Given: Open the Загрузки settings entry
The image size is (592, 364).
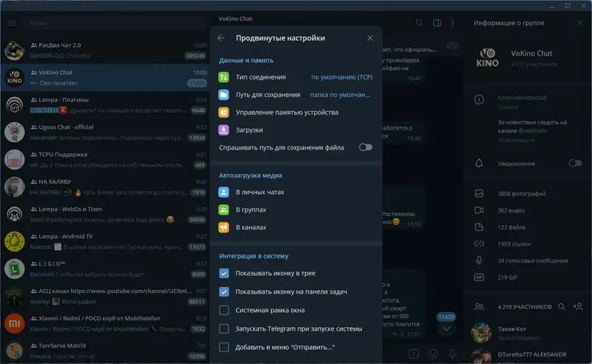Looking at the screenshot, I should [x=295, y=130].
